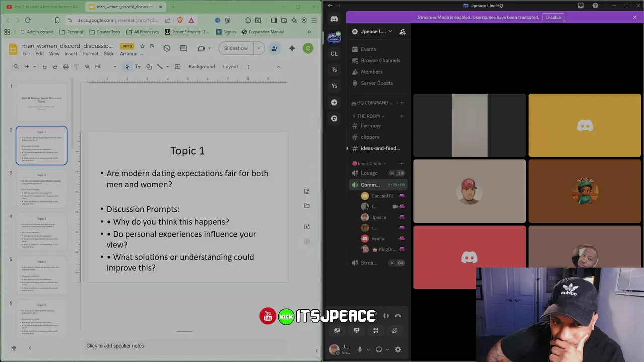
Task: Disable Streamer Mode in Discord banner
Action: tap(553, 17)
